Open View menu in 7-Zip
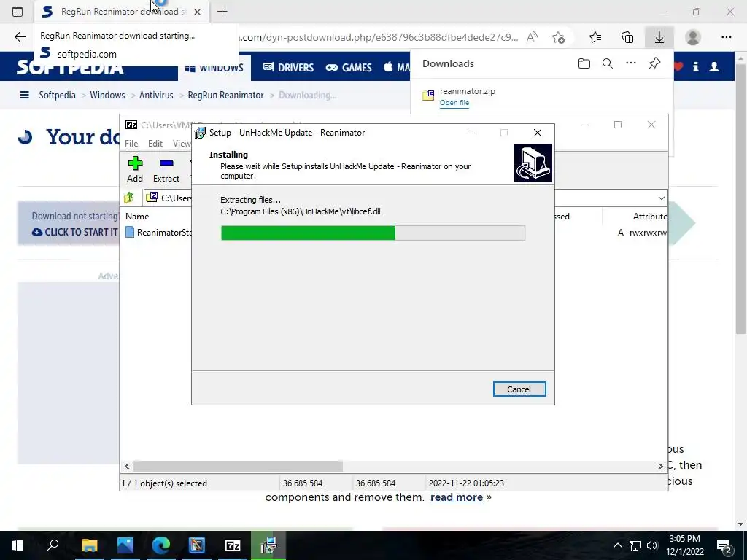Image resolution: width=747 pixels, height=560 pixels. click(182, 144)
